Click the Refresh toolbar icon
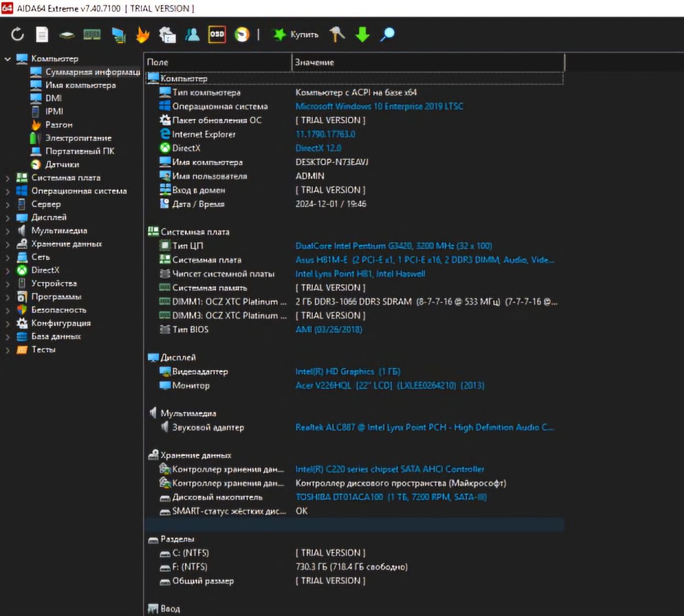The width and height of the screenshot is (684, 616). coord(18,35)
